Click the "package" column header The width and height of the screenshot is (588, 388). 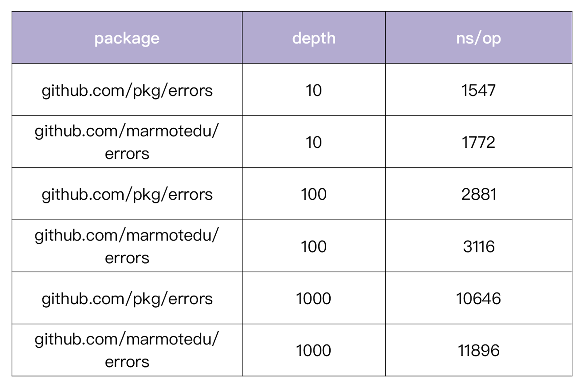(x=127, y=38)
